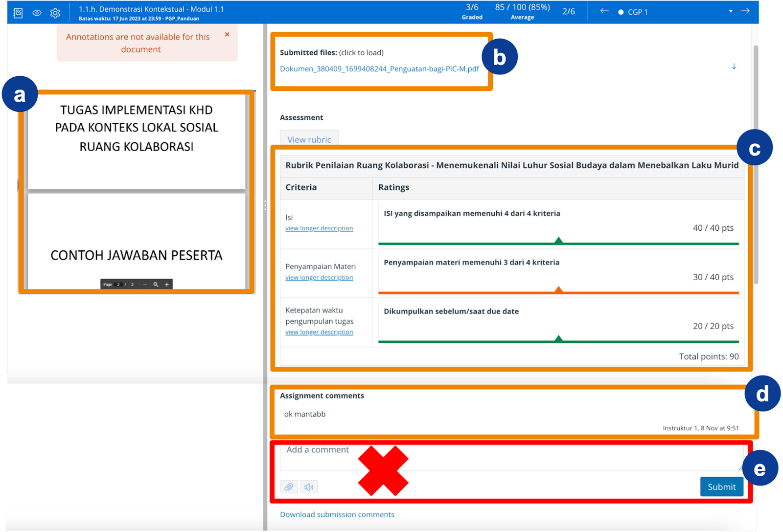Click the 2/6 student position indicator
The height and width of the screenshot is (532, 783).
pos(569,11)
